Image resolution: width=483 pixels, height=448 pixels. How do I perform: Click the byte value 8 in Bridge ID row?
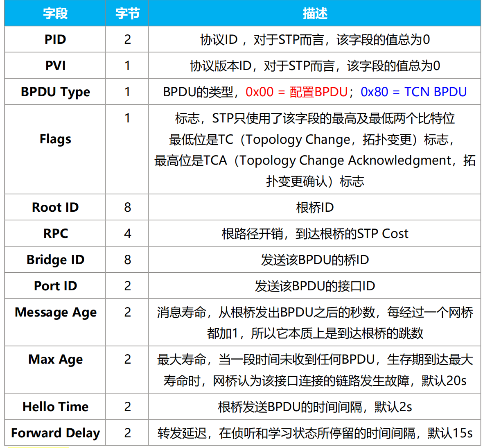[x=128, y=260]
